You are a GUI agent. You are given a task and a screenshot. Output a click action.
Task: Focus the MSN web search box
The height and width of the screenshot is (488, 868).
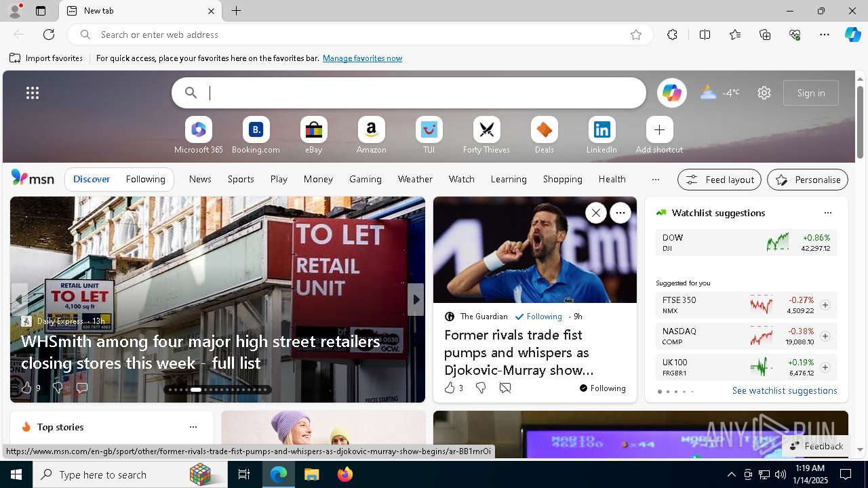click(x=409, y=93)
